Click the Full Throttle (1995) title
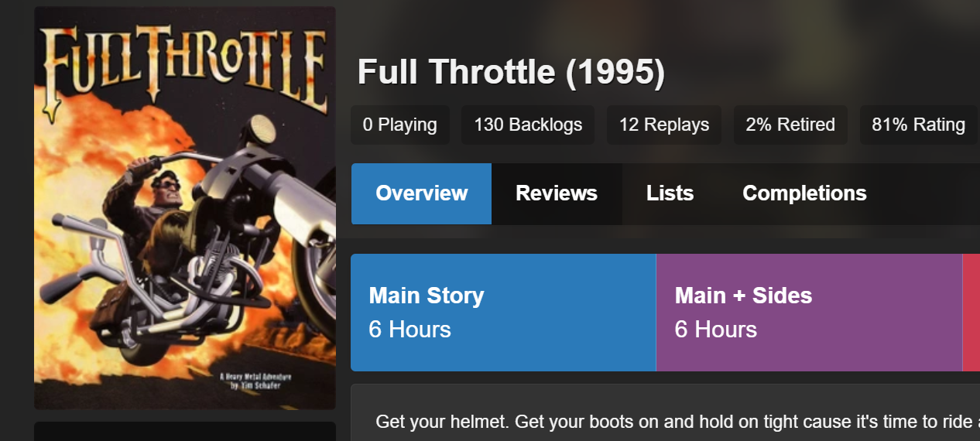The height and width of the screenshot is (441, 980). 511,73
